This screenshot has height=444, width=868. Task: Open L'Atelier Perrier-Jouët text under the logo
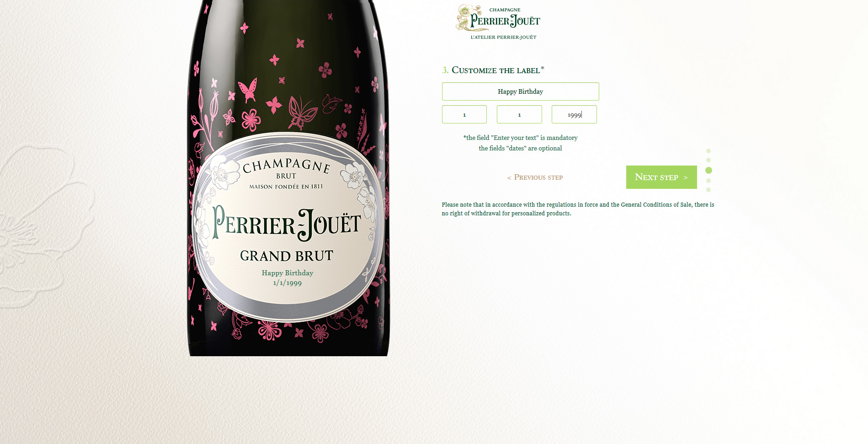tap(503, 37)
